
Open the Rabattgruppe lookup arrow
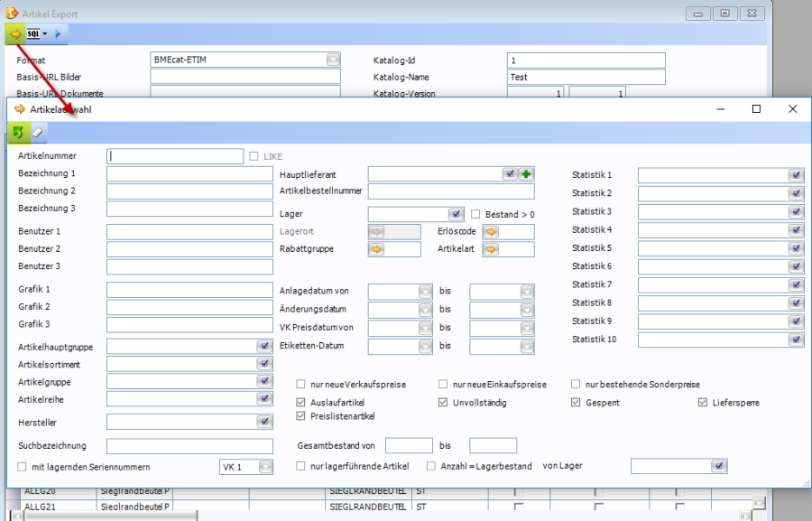(376, 249)
